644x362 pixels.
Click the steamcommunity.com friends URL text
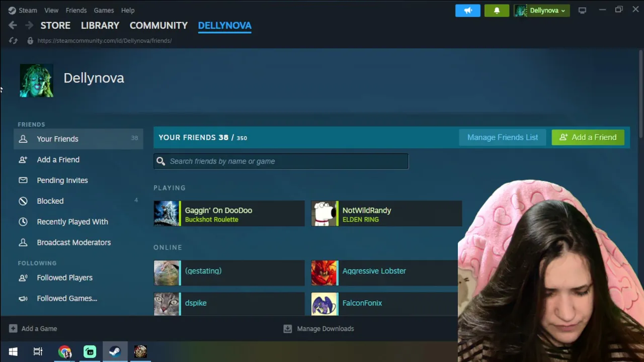(105, 41)
